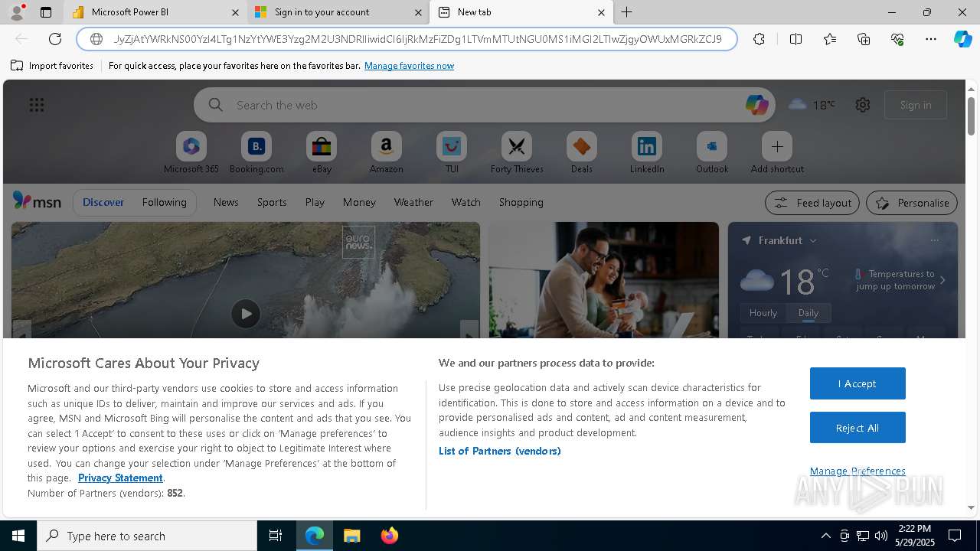The height and width of the screenshot is (551, 980).
Task: Open Collections icon in toolbar
Action: tap(864, 39)
